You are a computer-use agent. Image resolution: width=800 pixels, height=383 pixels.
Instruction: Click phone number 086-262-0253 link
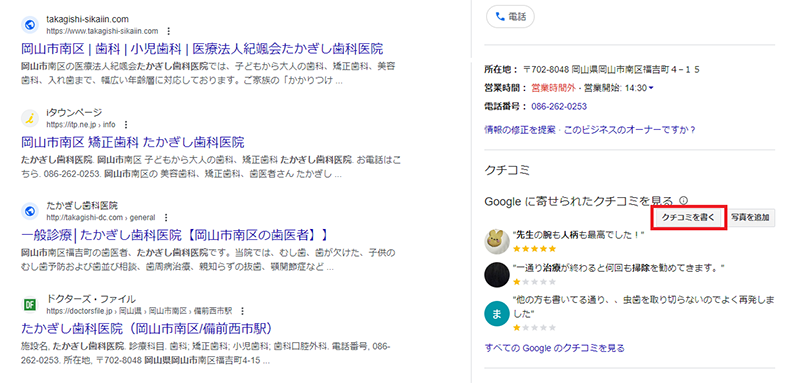coord(559,107)
